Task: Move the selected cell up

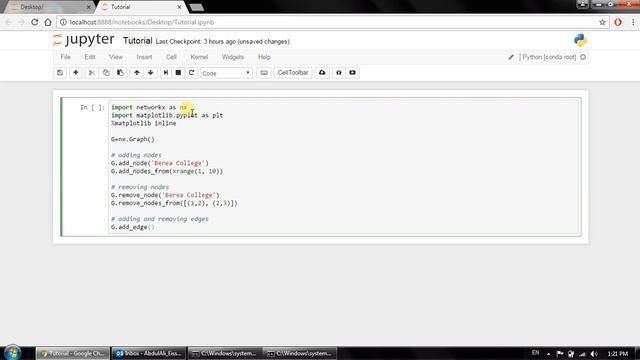Action: point(137,73)
